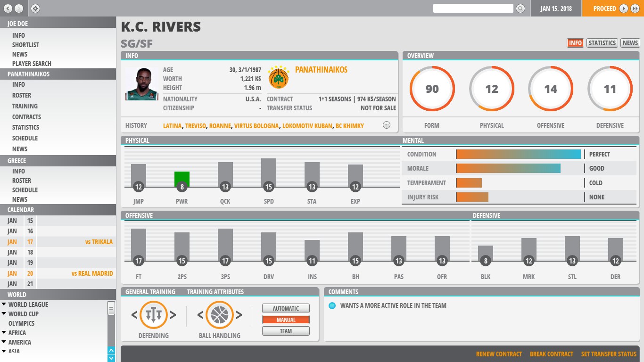Click the Defending training icon
644x362 pixels.
tap(154, 315)
